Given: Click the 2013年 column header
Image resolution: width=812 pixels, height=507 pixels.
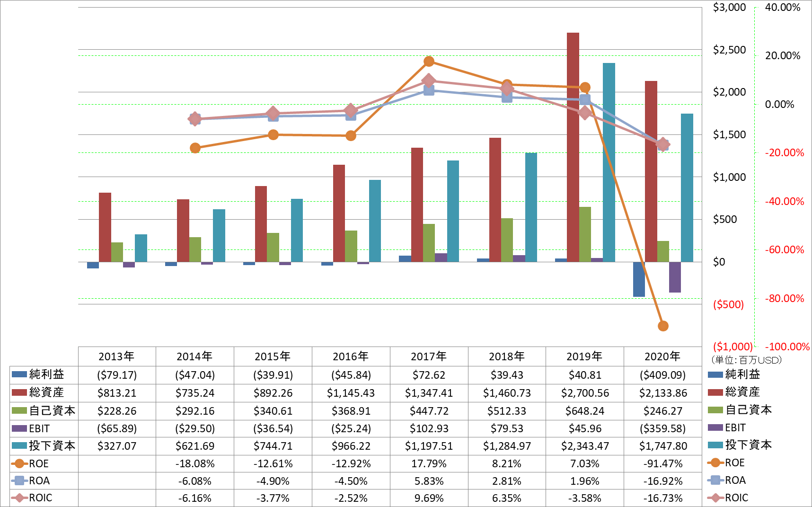Looking at the screenshot, I should point(116,356).
